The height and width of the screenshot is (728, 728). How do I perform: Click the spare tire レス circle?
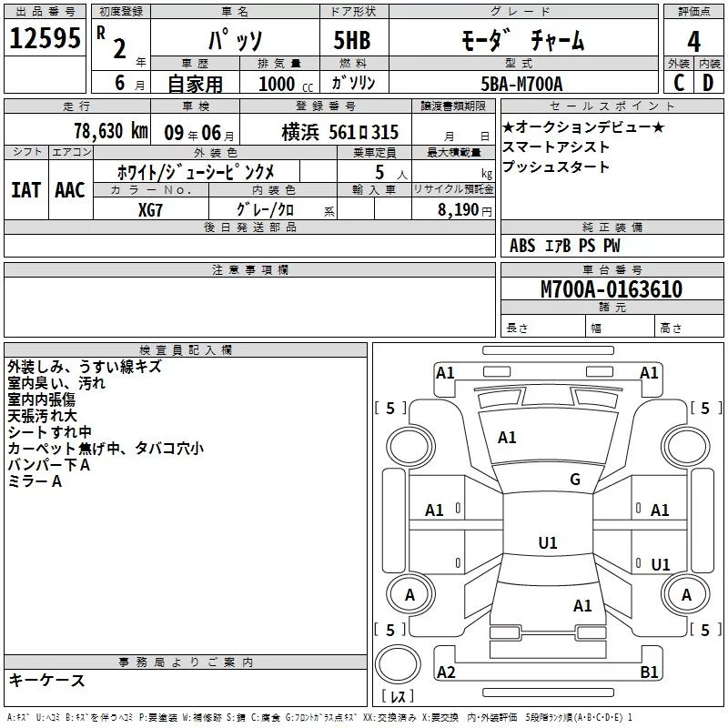(x=398, y=664)
